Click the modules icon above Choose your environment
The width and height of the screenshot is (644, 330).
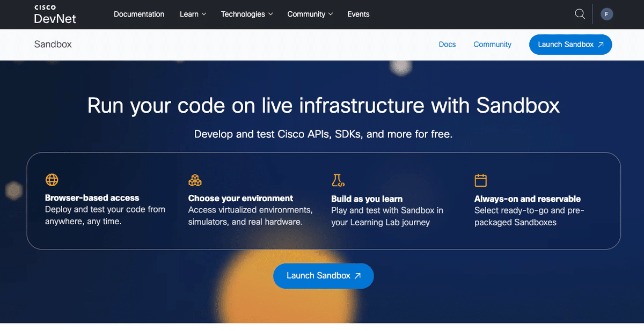pyautogui.click(x=195, y=180)
